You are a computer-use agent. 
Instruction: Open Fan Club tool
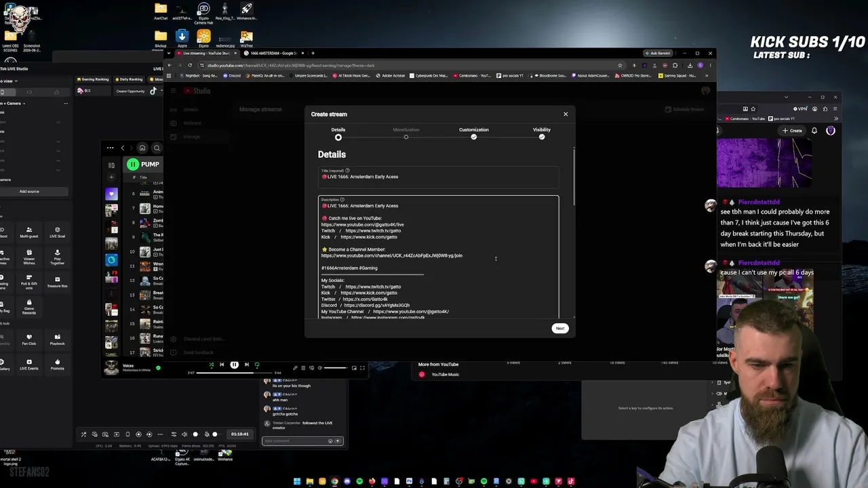tap(29, 339)
